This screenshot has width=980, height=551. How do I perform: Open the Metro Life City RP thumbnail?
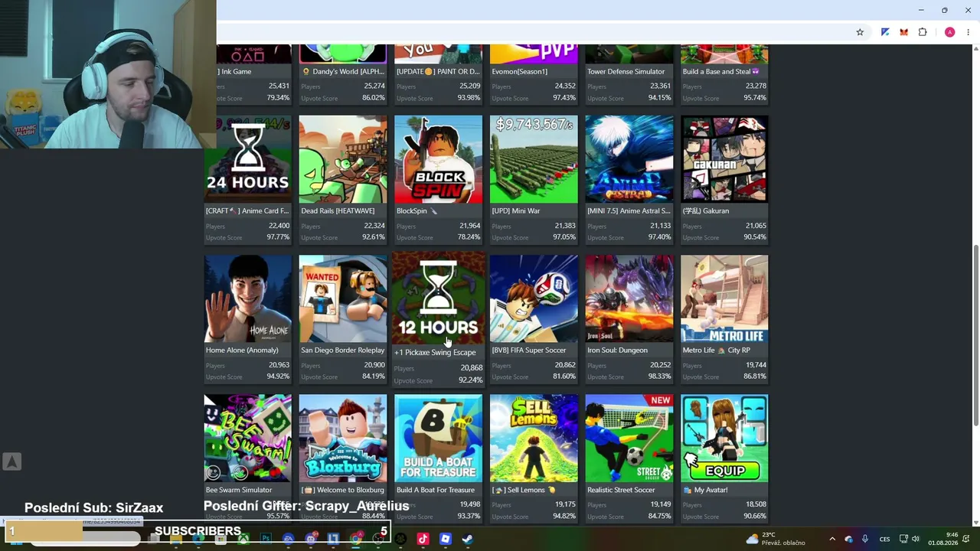724,298
